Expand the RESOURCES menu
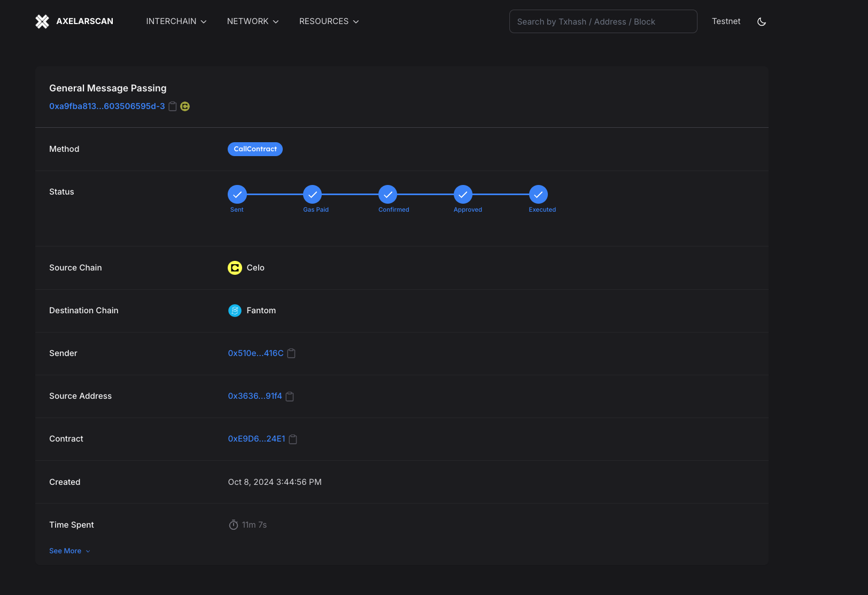 (x=329, y=21)
